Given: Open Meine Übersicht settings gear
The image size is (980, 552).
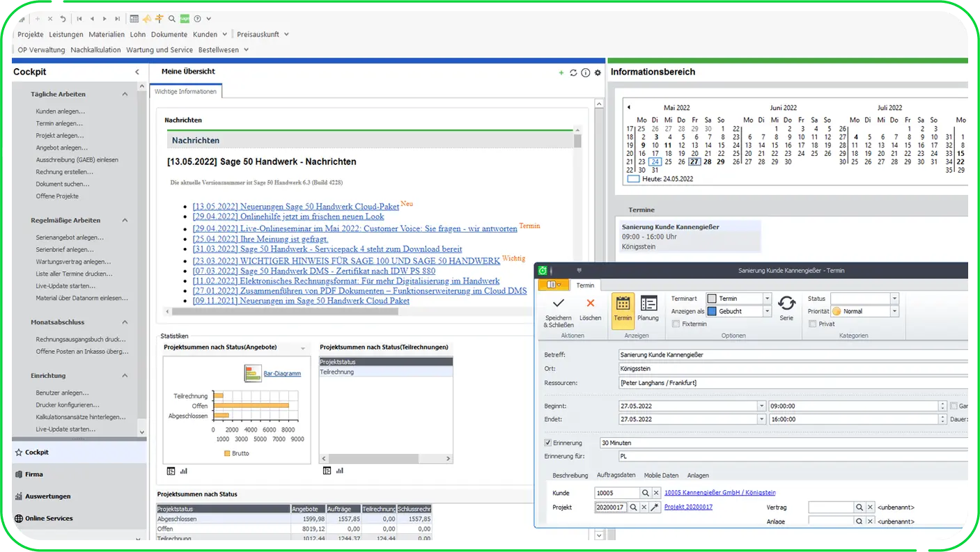Looking at the screenshot, I should (598, 72).
